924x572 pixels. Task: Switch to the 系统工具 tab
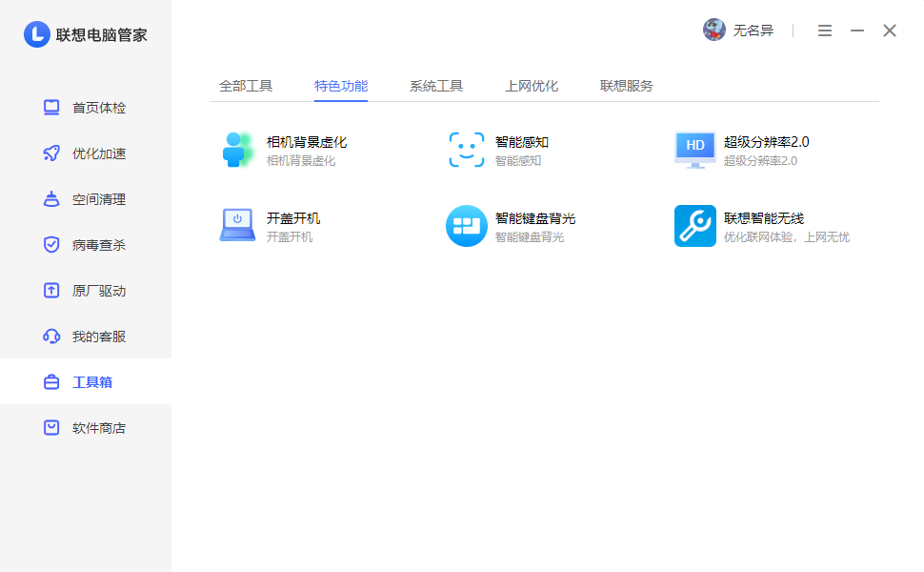coord(436,86)
